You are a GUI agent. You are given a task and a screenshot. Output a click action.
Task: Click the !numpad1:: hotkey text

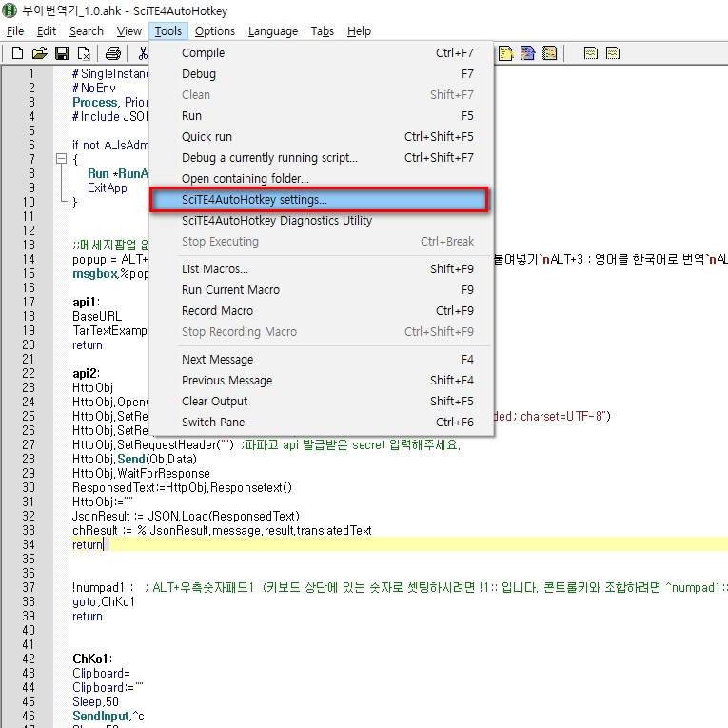[103, 588]
